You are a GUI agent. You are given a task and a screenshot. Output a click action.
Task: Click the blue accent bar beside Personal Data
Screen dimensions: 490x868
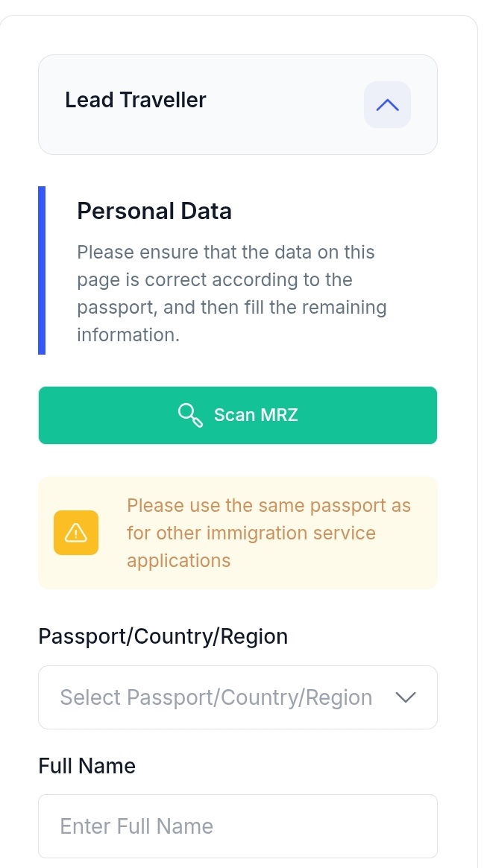(42, 270)
